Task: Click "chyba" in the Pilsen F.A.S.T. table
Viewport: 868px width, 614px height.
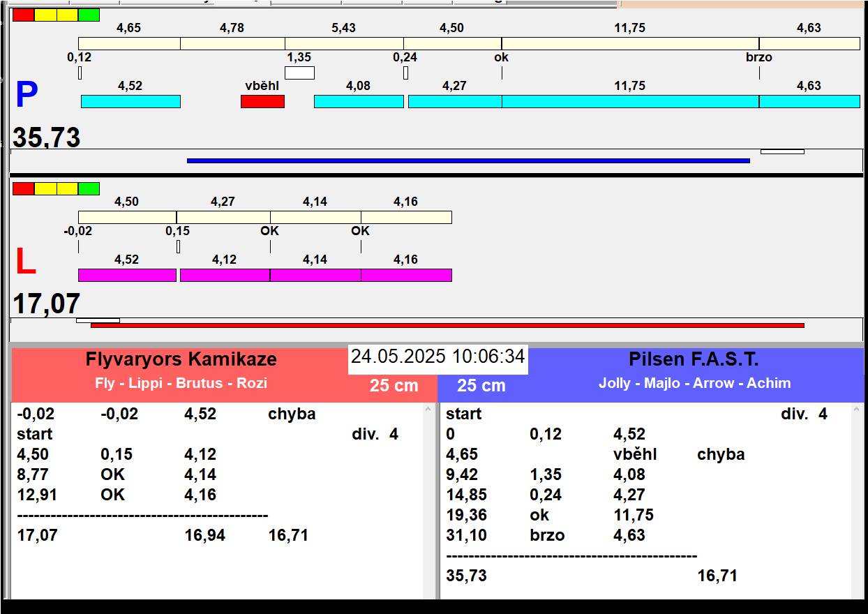Action: pyautogui.click(x=721, y=454)
